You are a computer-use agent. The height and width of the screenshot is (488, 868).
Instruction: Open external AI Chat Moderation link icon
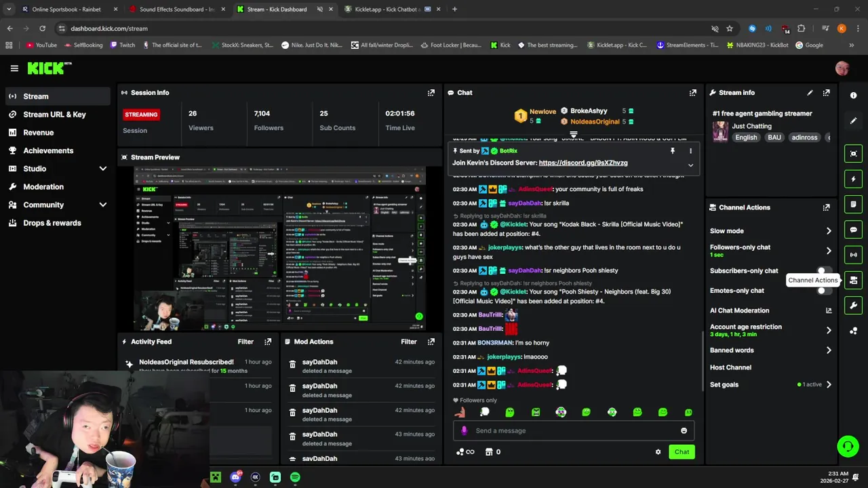tap(829, 310)
